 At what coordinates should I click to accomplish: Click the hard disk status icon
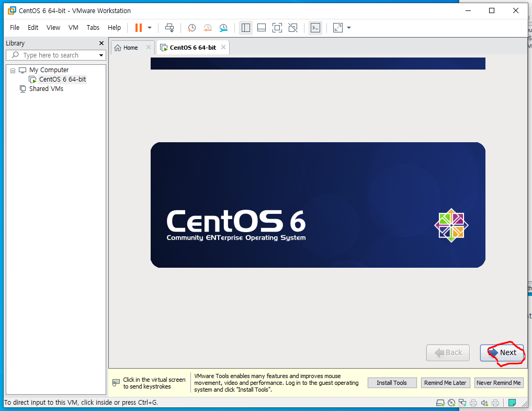click(440, 403)
